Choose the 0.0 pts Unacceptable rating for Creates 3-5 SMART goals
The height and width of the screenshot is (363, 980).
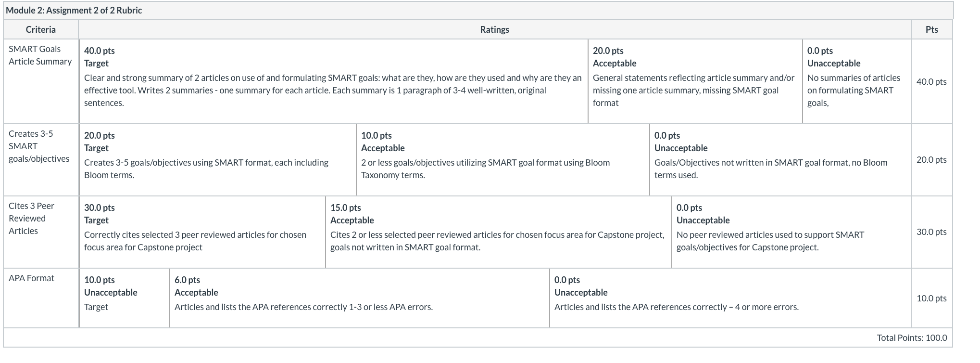780,160
